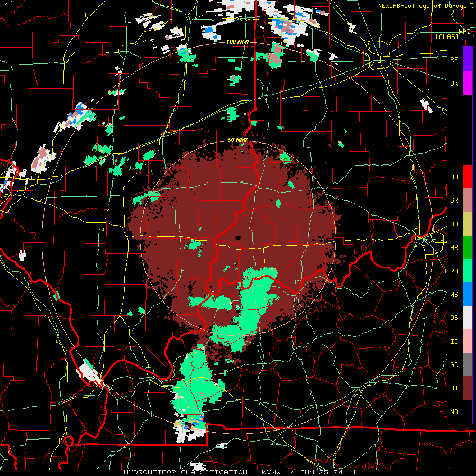Click the 'UK' legend label
Screen dimensions: 476x476
tap(454, 83)
